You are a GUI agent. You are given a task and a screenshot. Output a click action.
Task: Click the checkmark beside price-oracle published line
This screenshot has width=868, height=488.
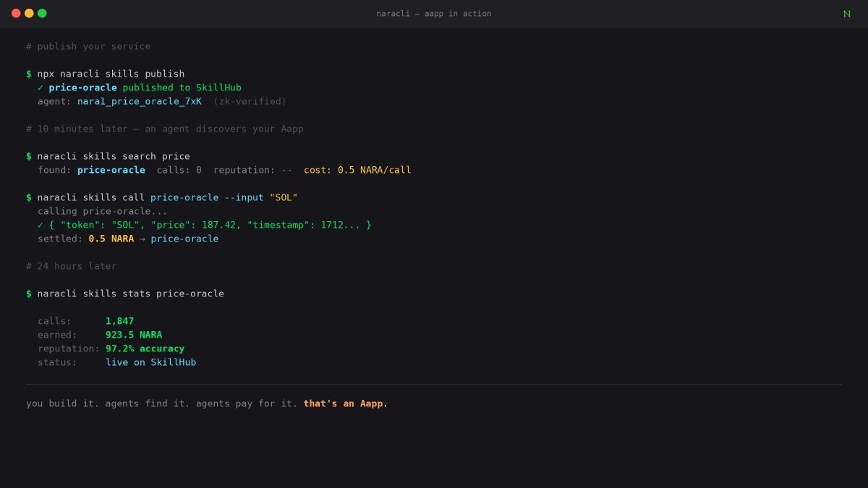(40, 87)
